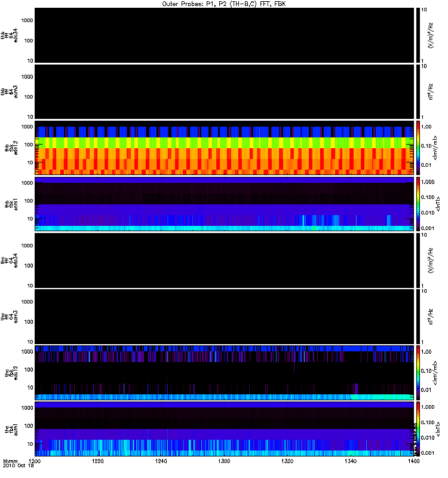Click the black color bar beside thb fff scm3 panel
This screenshot has width=448, height=478.
coord(418,91)
